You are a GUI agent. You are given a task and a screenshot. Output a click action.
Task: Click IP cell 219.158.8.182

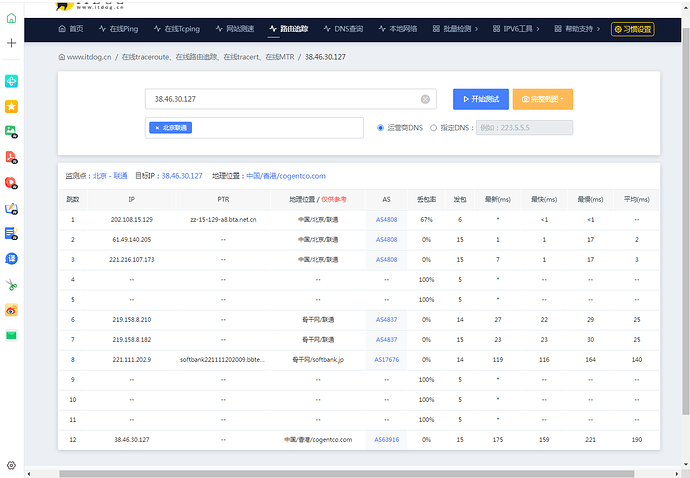coord(132,339)
